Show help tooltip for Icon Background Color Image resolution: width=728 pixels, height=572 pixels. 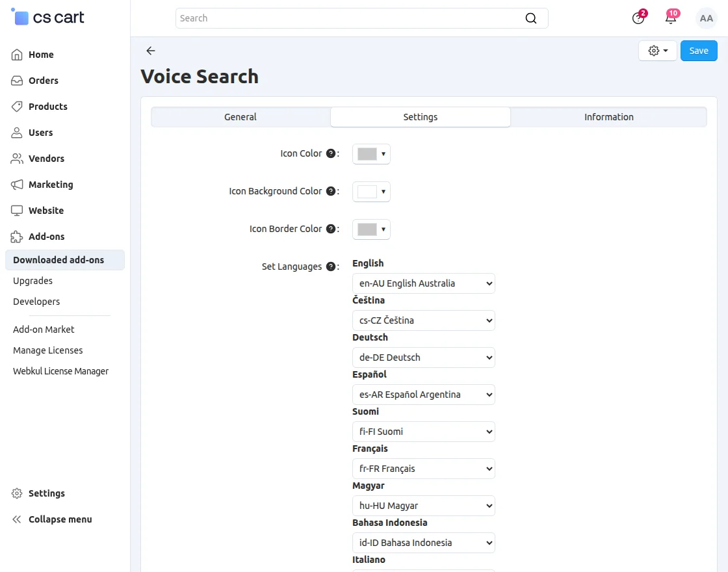[x=331, y=191]
